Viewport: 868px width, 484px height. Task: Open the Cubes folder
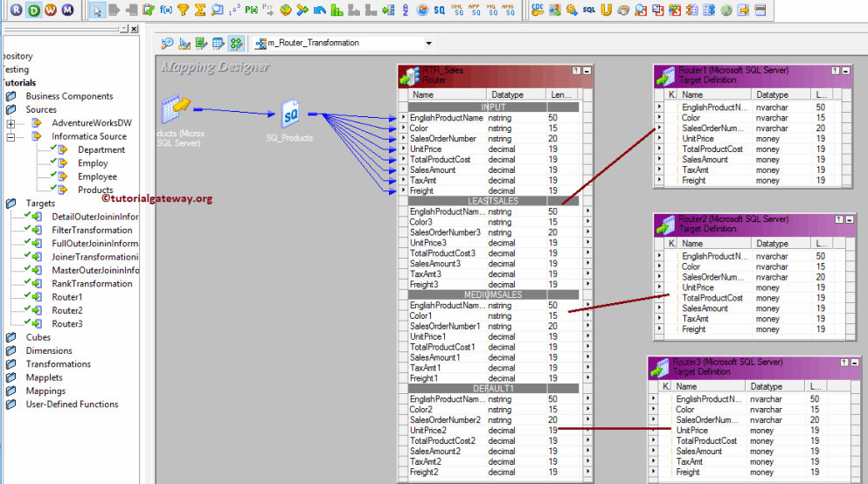coord(38,337)
